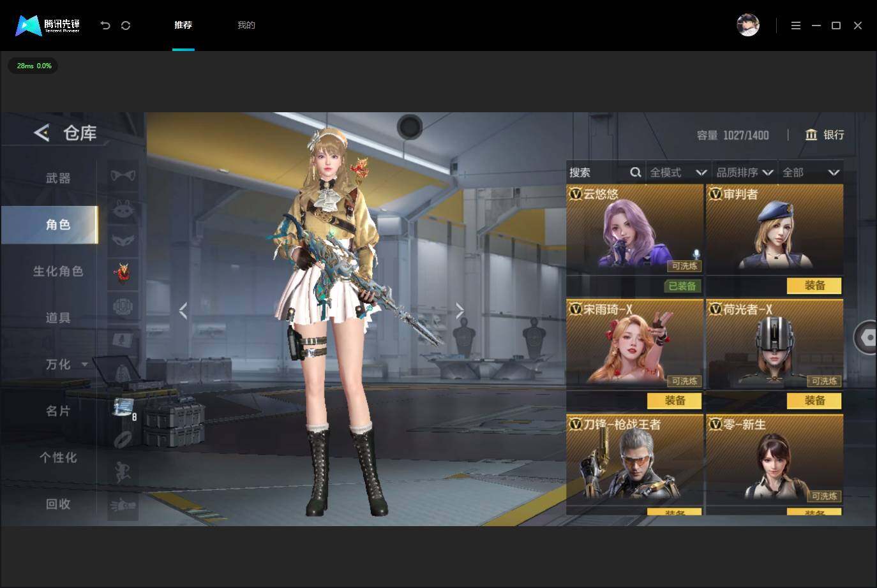Viewport: 877px width, 588px height.
Task: Switch to the 我的 tab
Action: tap(246, 25)
